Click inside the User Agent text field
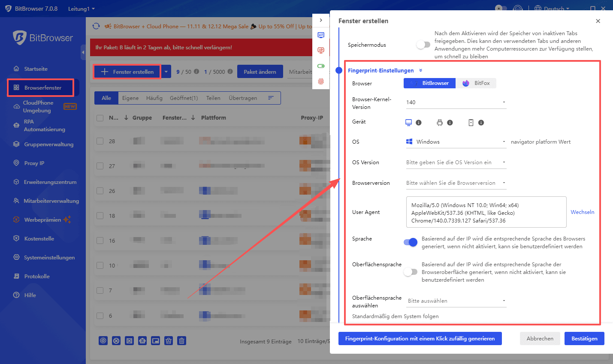This screenshot has width=613, height=364. click(486, 212)
